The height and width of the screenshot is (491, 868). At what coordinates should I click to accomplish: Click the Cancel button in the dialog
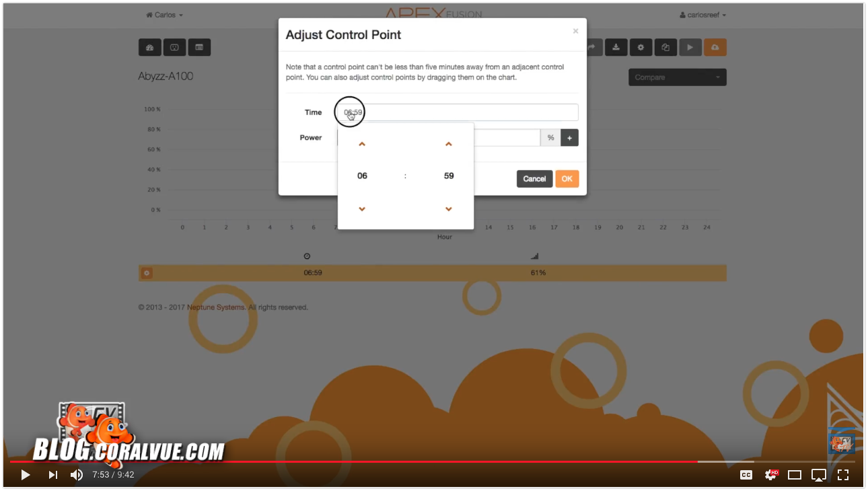click(534, 179)
